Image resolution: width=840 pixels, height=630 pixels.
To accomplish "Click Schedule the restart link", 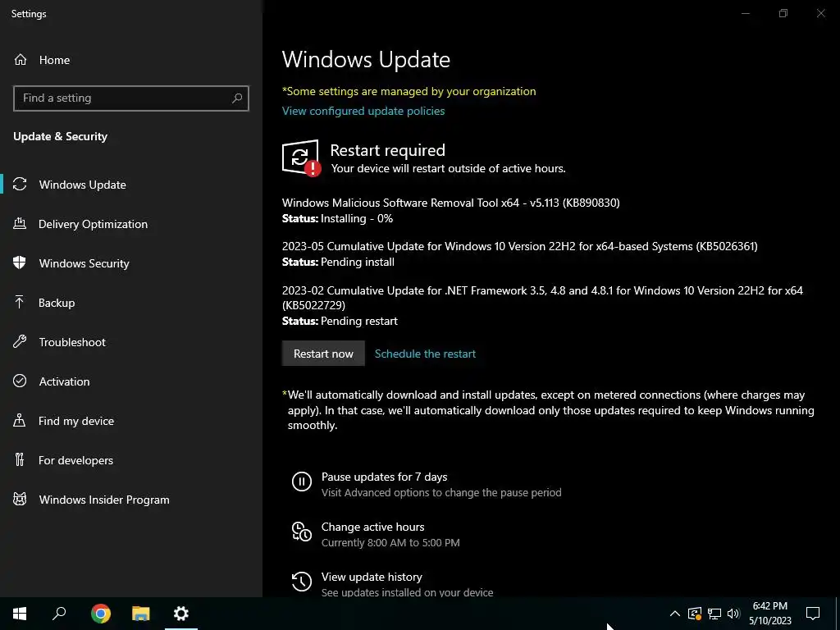I will (425, 354).
